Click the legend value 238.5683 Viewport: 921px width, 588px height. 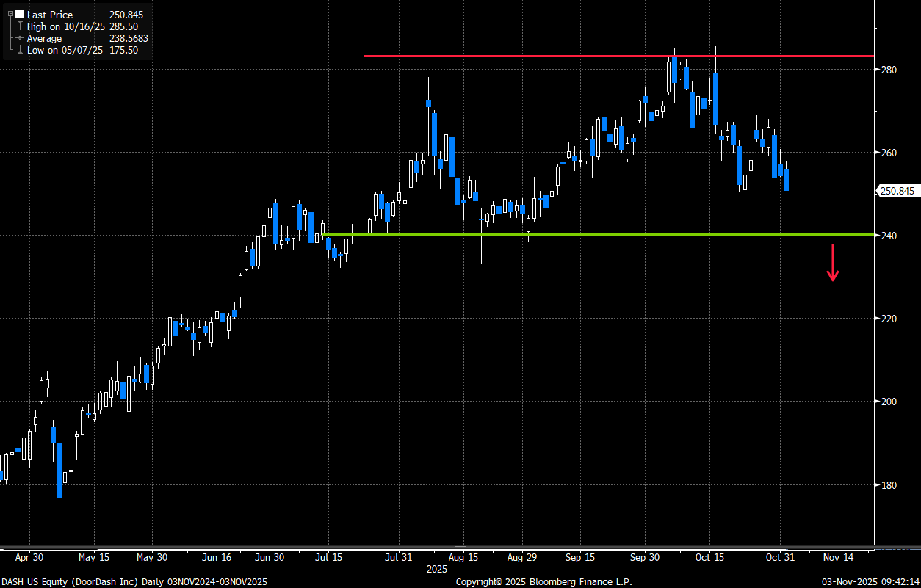tap(129, 38)
